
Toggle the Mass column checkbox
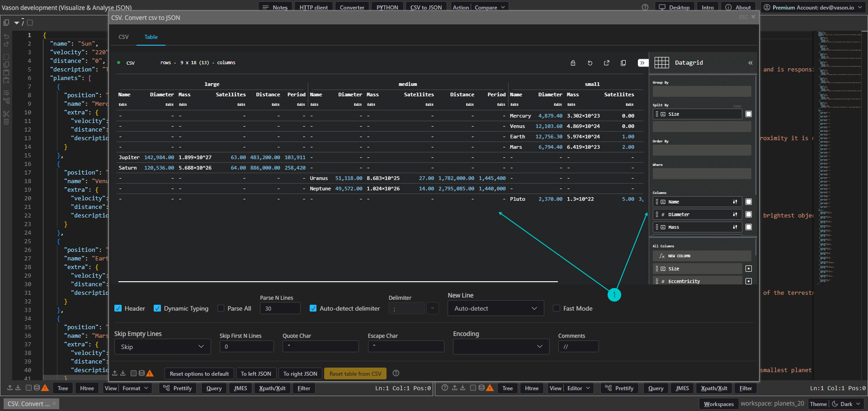coord(749,227)
